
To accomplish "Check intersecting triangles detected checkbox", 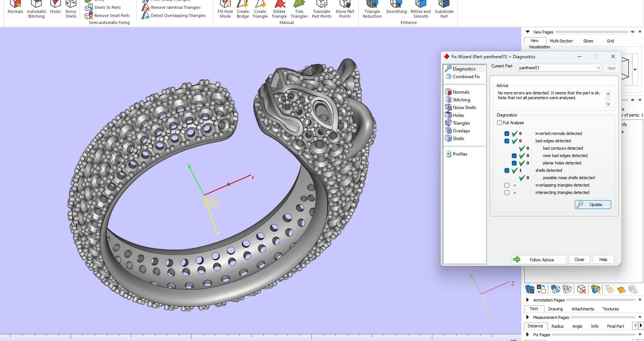I will click(x=507, y=192).
